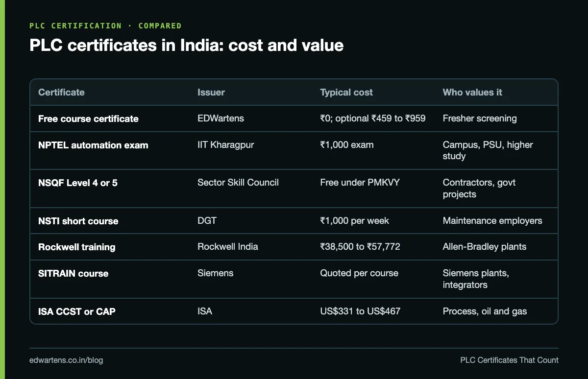Click the 'Maintenance employers' cell
588x379 pixels.
492,221
